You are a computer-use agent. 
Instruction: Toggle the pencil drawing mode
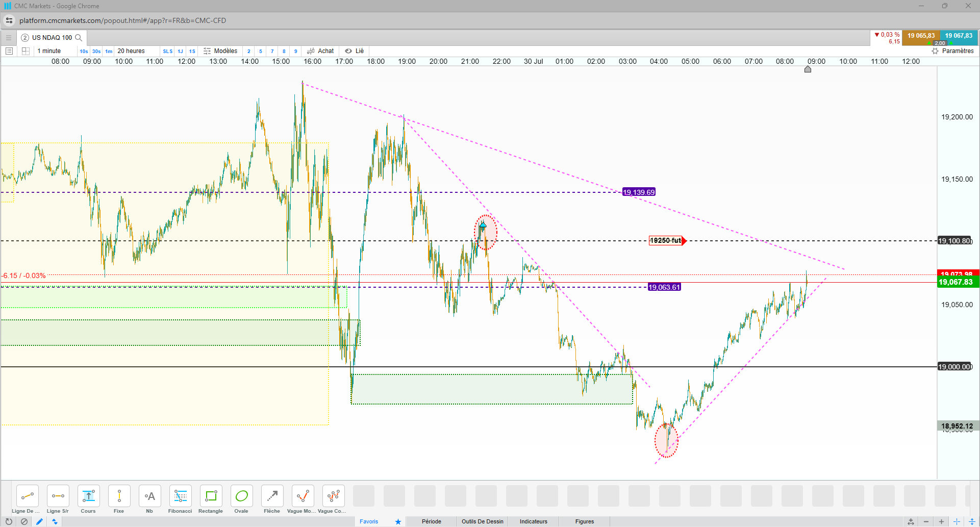tap(39, 521)
